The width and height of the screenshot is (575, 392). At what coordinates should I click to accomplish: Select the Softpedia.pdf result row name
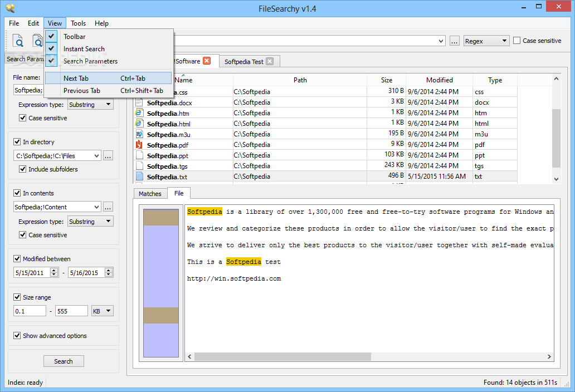click(168, 145)
